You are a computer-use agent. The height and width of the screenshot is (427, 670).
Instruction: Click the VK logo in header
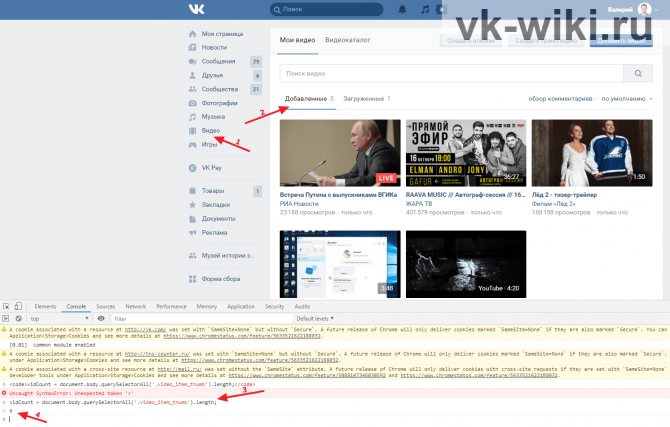pos(197,9)
